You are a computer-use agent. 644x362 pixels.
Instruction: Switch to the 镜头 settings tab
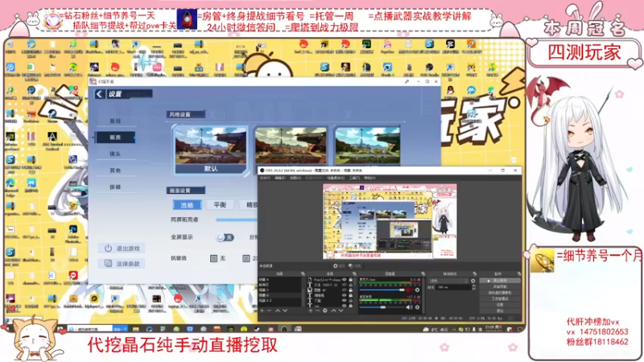click(115, 154)
